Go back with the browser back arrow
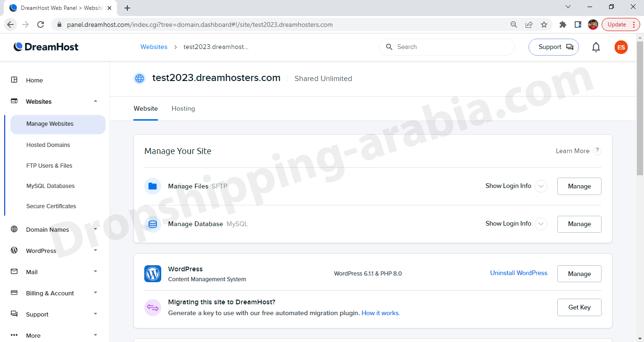Image resolution: width=644 pixels, height=342 pixels. pos(10,24)
